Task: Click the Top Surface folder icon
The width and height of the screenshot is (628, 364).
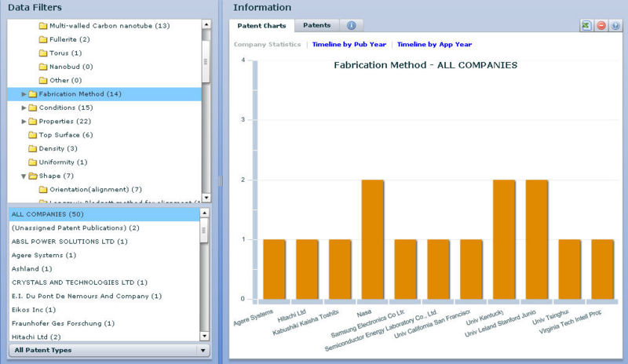Action: click(32, 135)
